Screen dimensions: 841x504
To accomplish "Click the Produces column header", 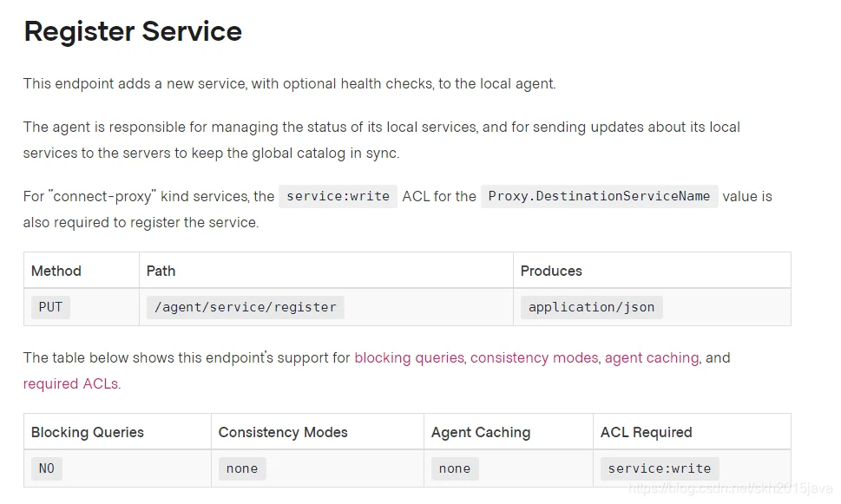I will pos(551,271).
